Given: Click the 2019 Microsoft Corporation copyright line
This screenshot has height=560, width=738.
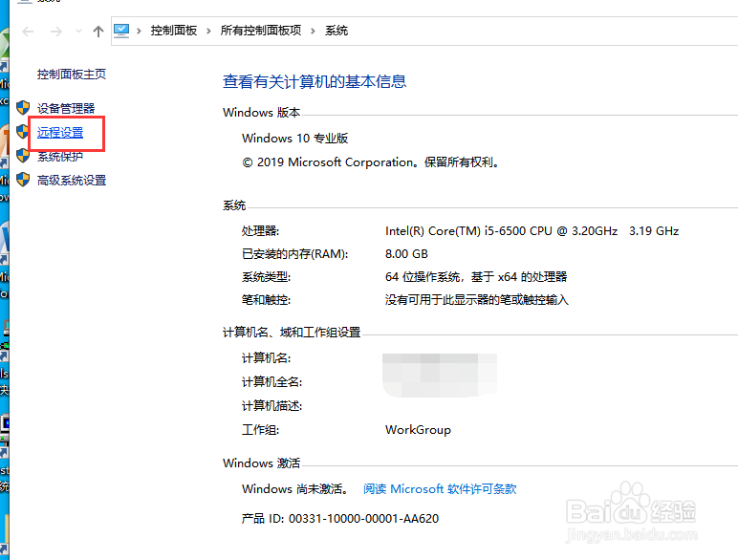Looking at the screenshot, I should pyautogui.click(x=371, y=162).
